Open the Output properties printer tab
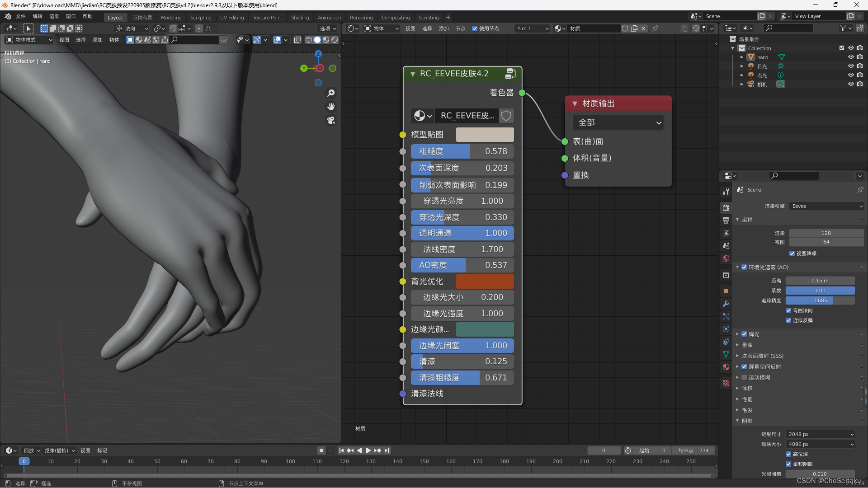 click(726, 221)
